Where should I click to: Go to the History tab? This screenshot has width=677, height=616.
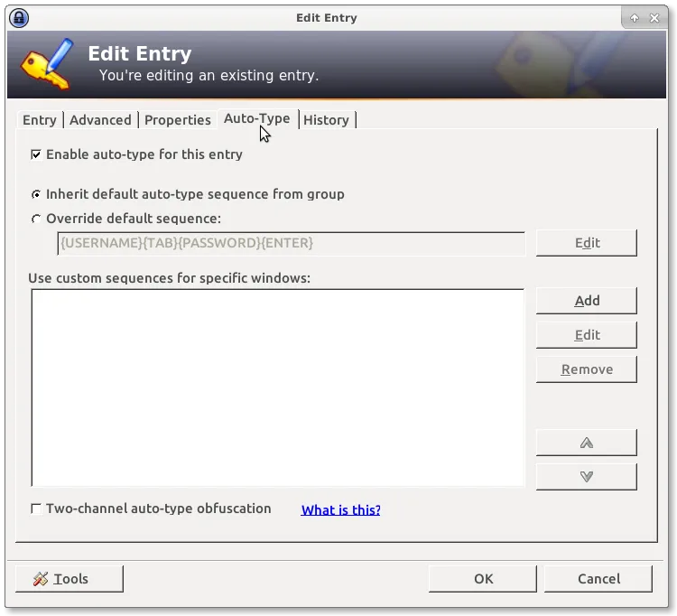click(x=326, y=119)
